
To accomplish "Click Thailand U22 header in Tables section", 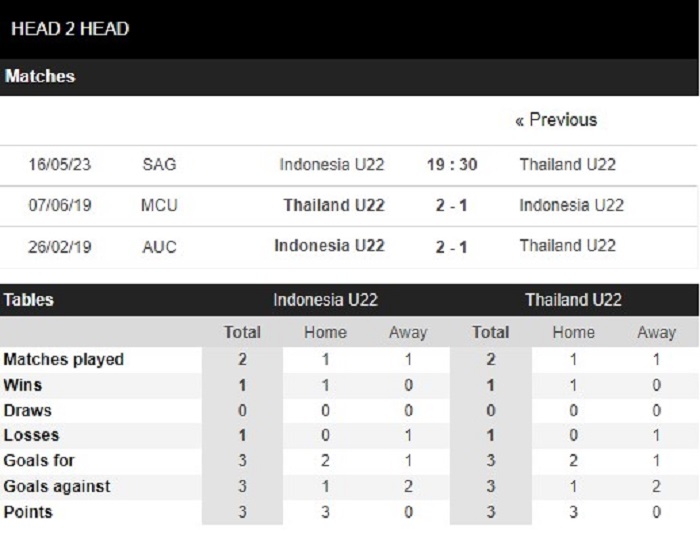I will [x=573, y=300].
